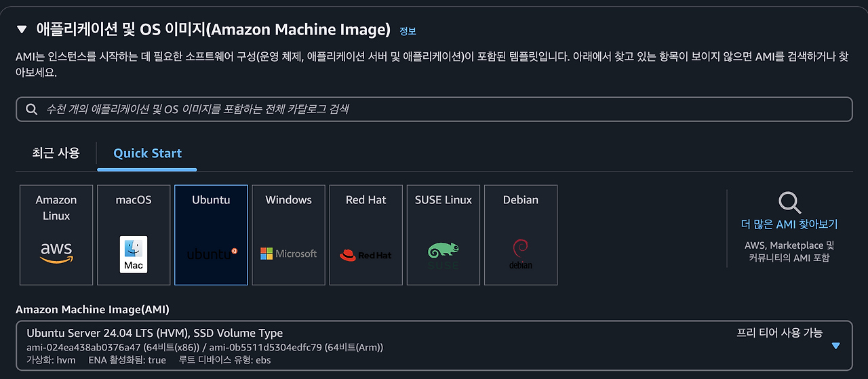Click the Red Hat logo icon
This screenshot has width=868, height=379.
pyautogui.click(x=366, y=255)
